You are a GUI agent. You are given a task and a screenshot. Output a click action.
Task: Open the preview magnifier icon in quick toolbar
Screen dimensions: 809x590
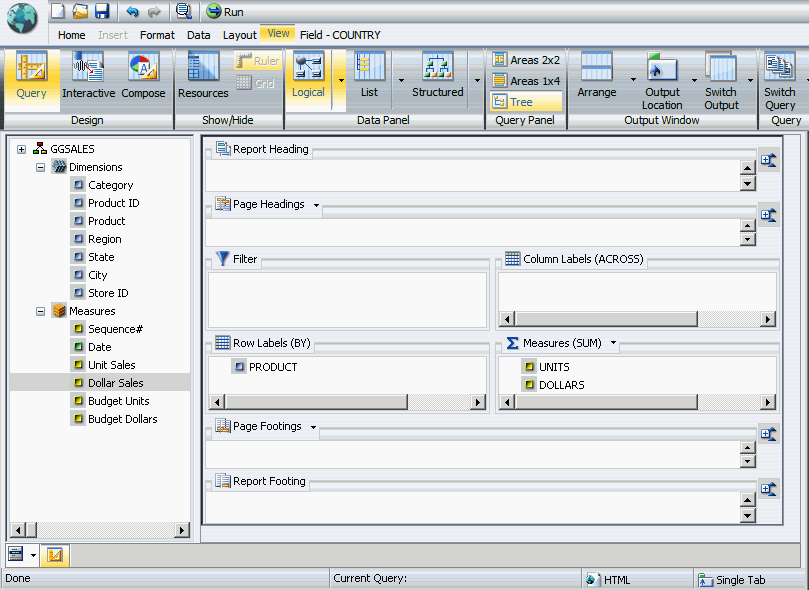tap(183, 11)
